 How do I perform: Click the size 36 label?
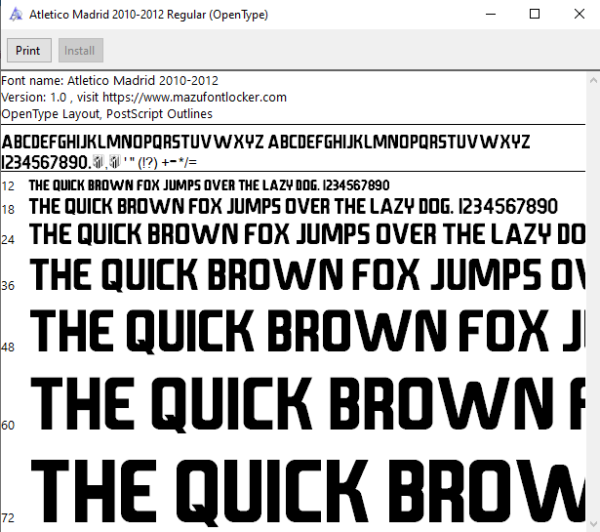click(x=8, y=286)
